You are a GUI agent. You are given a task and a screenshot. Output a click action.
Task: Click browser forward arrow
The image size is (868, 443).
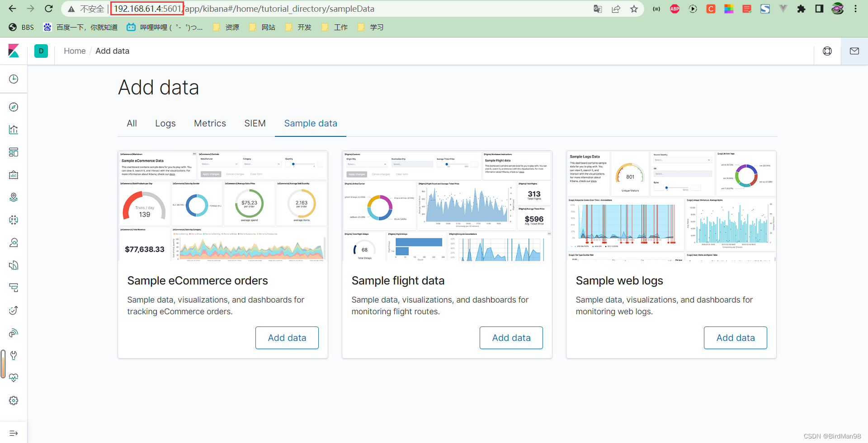click(x=30, y=9)
